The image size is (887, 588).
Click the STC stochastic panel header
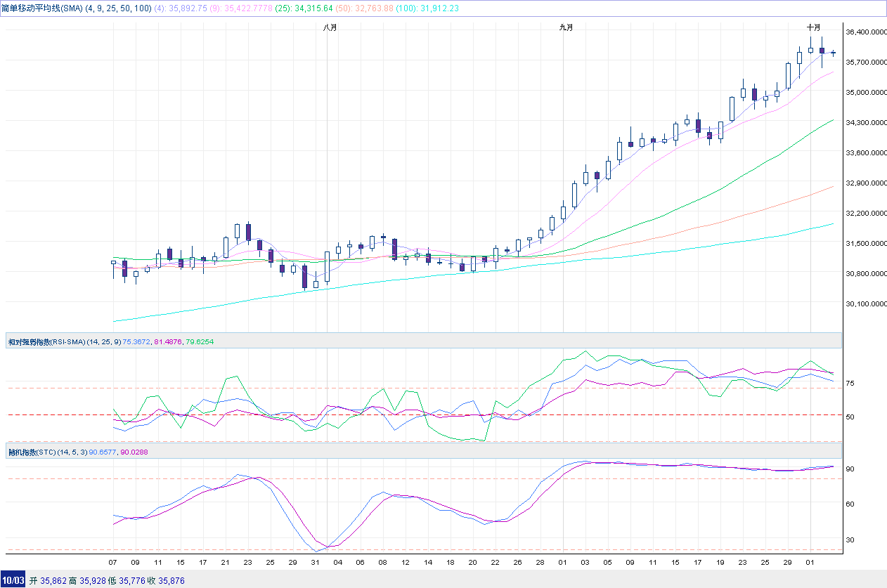coord(422,452)
